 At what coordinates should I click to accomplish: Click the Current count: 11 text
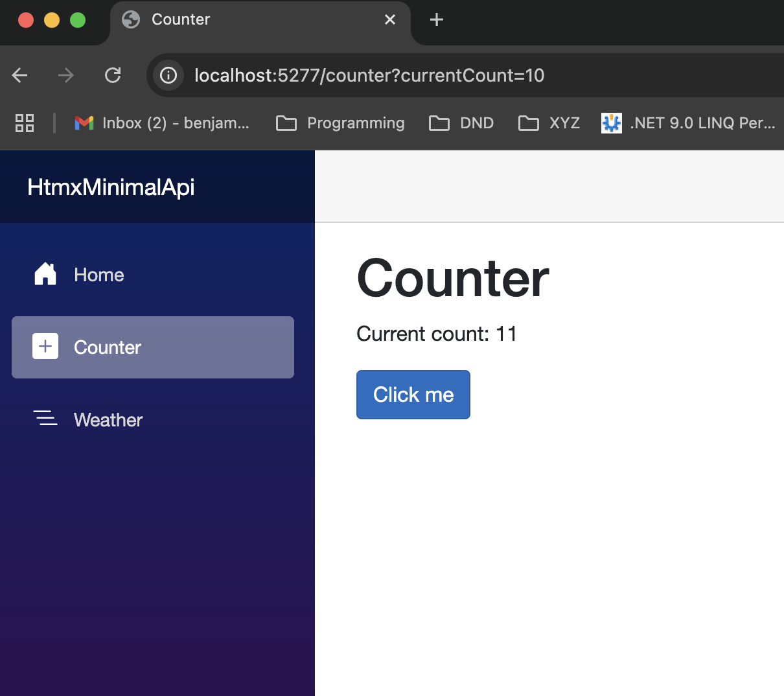coord(437,334)
